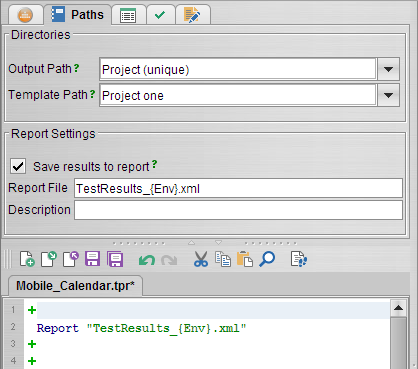
Task: Click the green plus on line 1
Action: pyautogui.click(x=32, y=310)
